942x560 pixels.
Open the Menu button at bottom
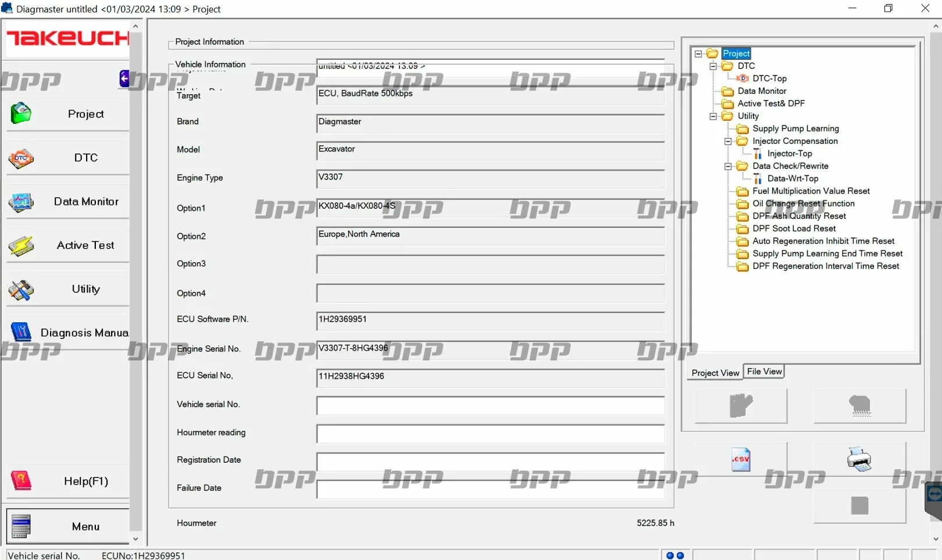pos(68,526)
